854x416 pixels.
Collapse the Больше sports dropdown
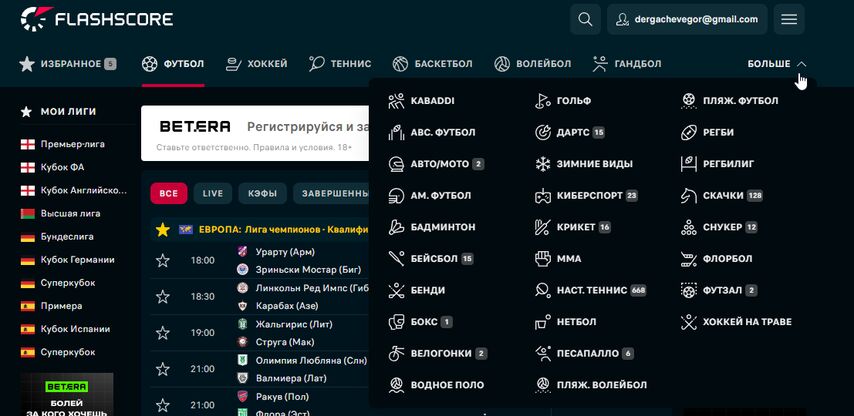coord(777,64)
